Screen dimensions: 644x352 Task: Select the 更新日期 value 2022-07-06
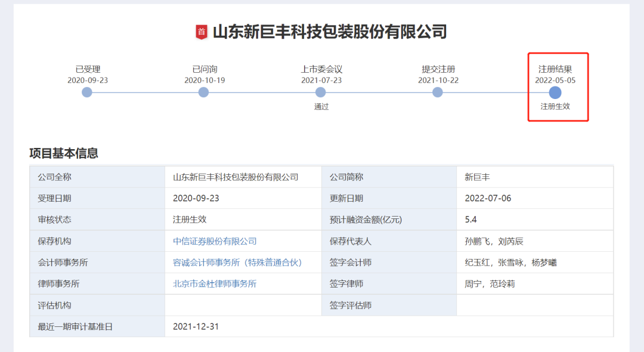[488, 198]
